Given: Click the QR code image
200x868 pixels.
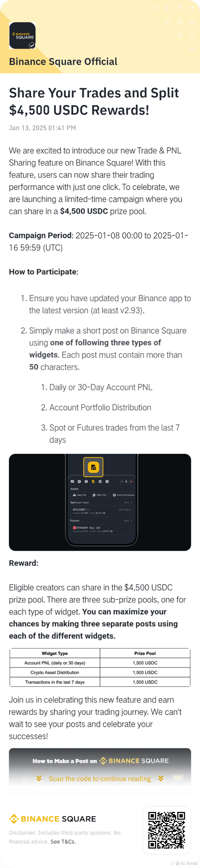Looking at the screenshot, I should click(167, 830).
